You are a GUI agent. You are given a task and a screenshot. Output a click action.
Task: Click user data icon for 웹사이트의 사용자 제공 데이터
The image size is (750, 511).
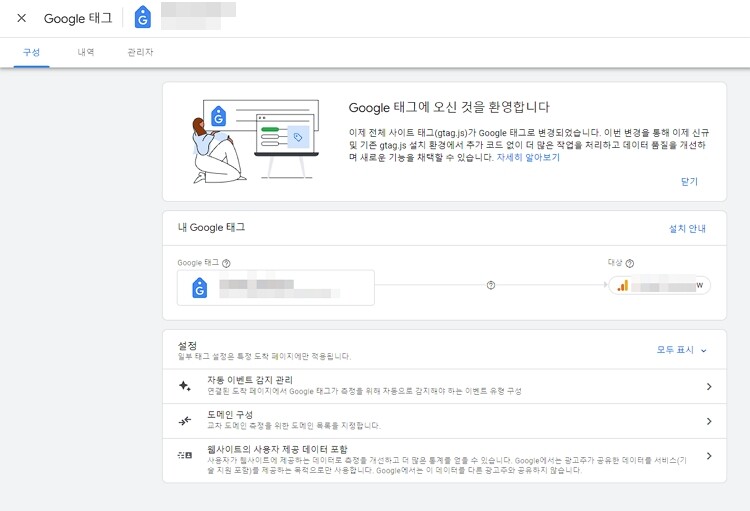pyautogui.click(x=185, y=455)
